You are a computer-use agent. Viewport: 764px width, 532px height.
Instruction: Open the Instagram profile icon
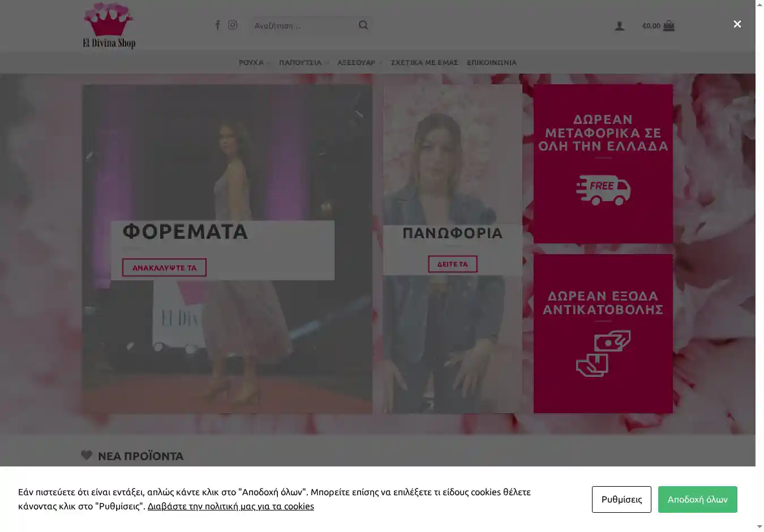[x=233, y=25]
